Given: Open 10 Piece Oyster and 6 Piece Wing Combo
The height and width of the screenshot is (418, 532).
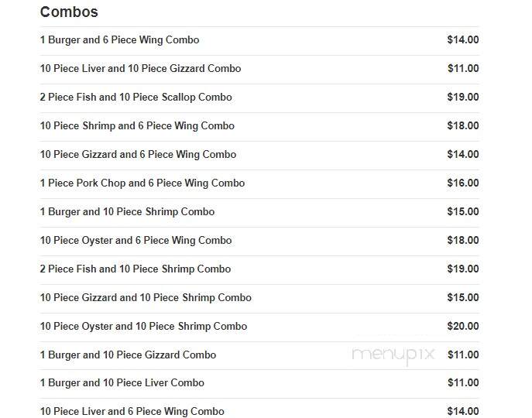Looking at the screenshot, I should tap(259, 241).
